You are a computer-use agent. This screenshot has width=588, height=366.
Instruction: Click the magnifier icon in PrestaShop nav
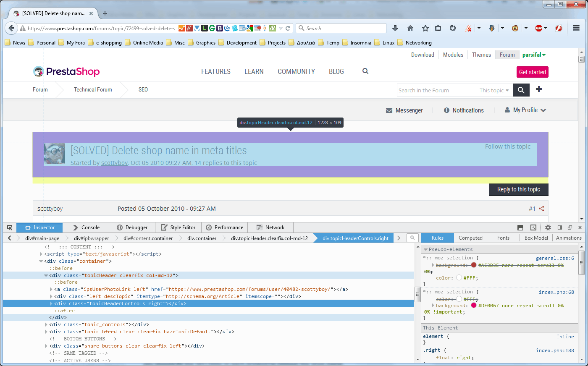coord(365,71)
